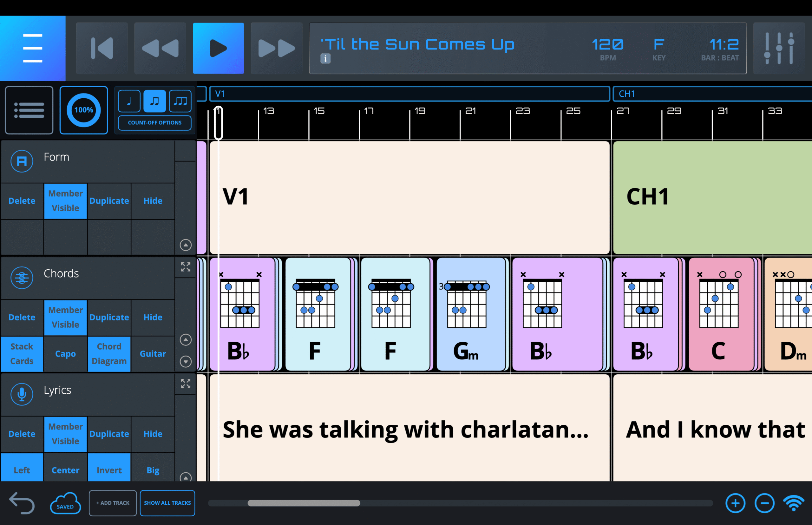Image resolution: width=812 pixels, height=525 pixels.
Task: Click the Wi-Fi connection icon
Action: click(x=794, y=503)
